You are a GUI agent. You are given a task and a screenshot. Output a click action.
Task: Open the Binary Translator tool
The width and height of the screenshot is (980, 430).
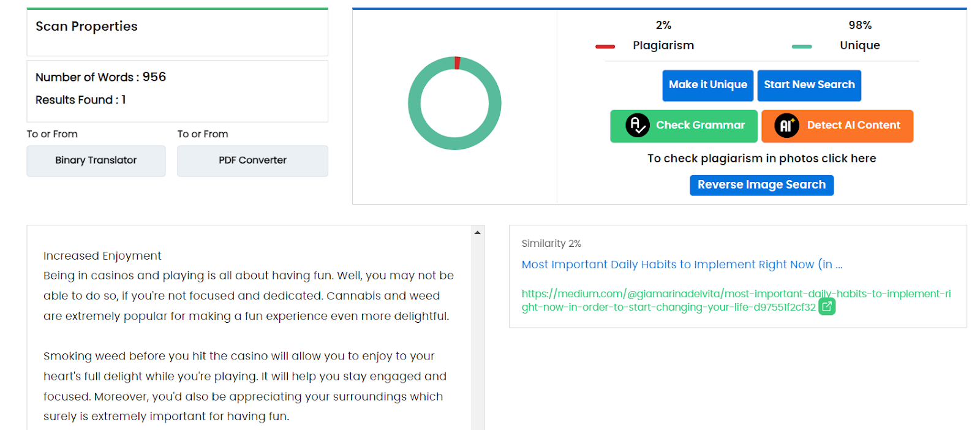[96, 160]
